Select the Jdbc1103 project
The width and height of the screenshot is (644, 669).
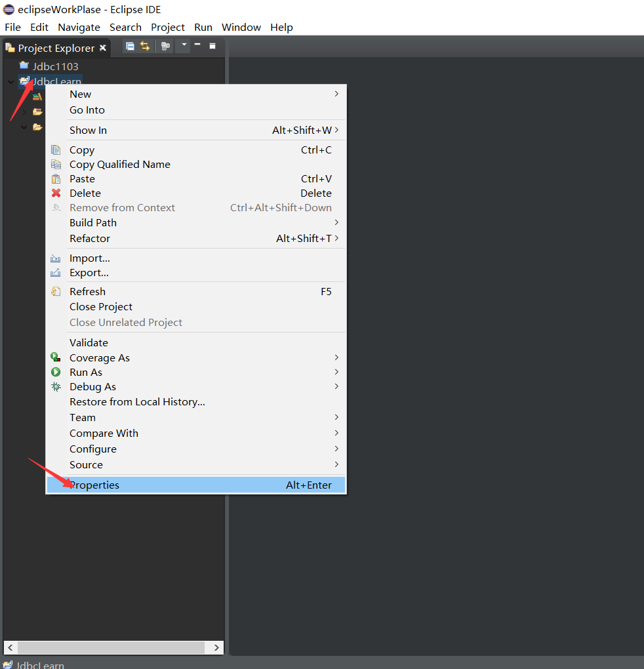tap(56, 66)
